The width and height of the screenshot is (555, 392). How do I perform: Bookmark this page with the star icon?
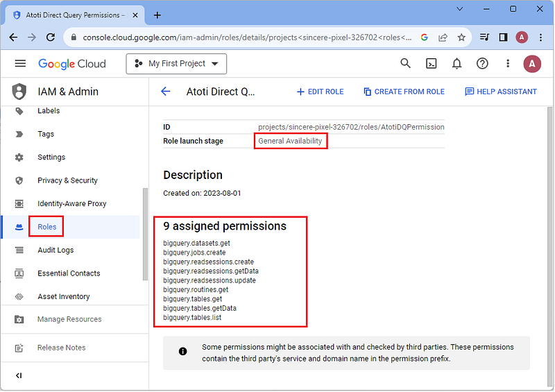[x=461, y=37]
